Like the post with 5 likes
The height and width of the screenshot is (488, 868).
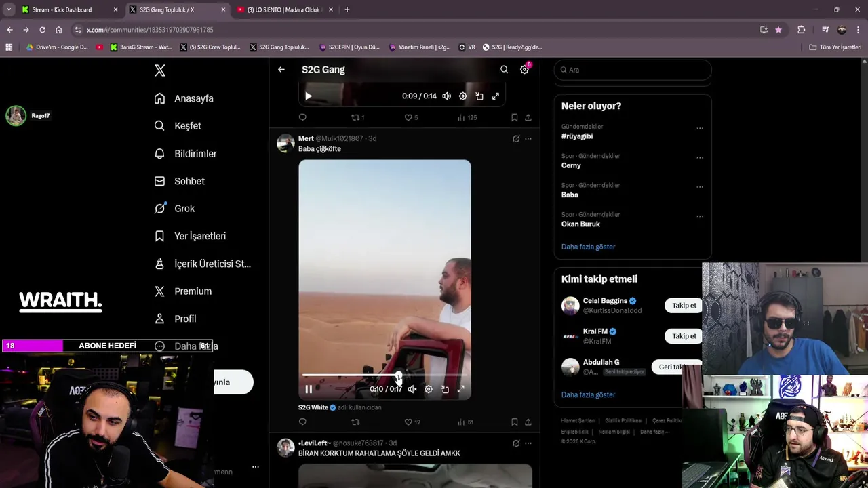(411, 117)
